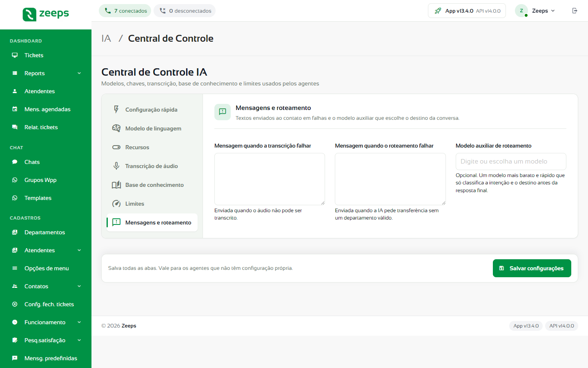This screenshot has height=368, width=588.
Task: Click the 0 desconectados status chip
Action: 185,11
